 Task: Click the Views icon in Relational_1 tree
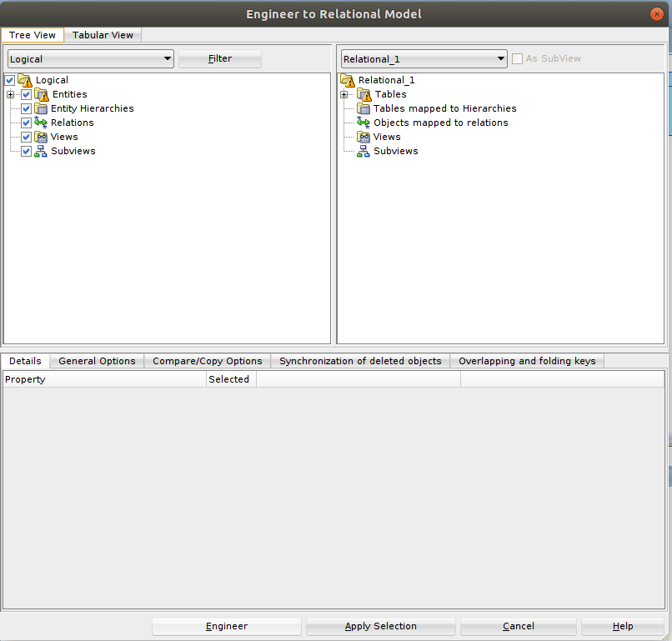[364, 137]
